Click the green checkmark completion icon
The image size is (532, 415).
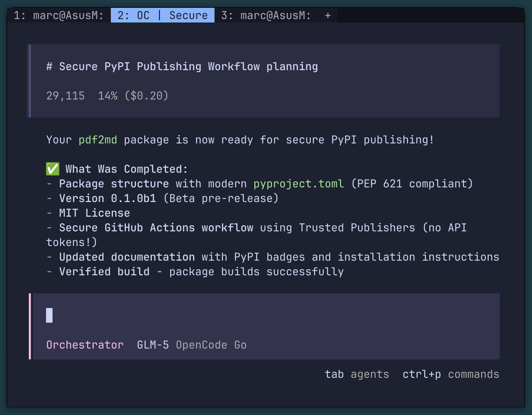coord(52,169)
